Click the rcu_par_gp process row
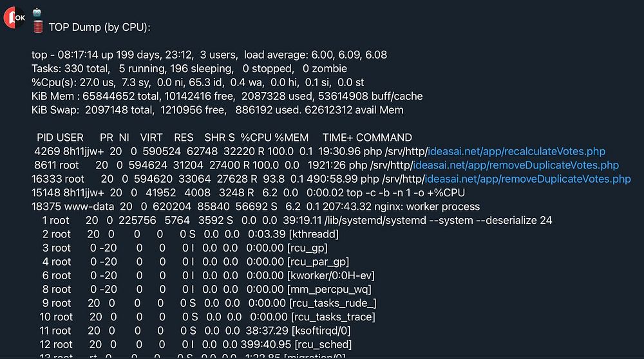The width and height of the screenshot is (644, 359). (196, 262)
